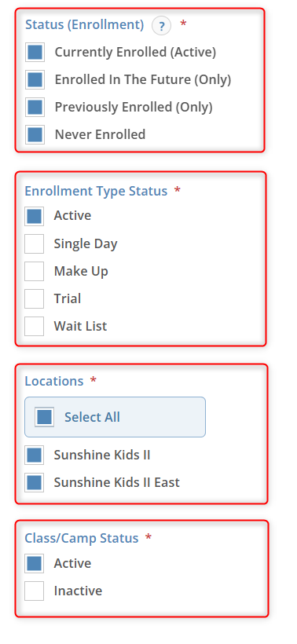Uncheck Previously Enrolled (Only) option
Screen dimensions: 297x644
[35, 107]
